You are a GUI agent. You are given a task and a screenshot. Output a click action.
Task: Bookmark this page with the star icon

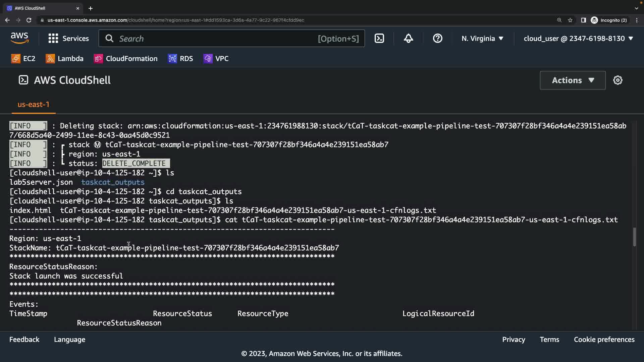coord(570,20)
